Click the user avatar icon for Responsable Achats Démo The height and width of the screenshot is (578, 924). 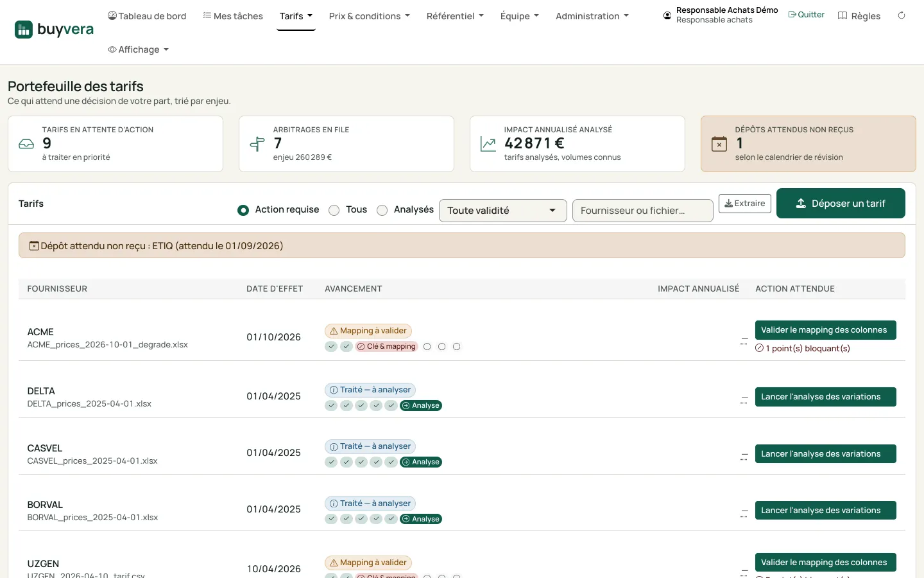point(667,15)
